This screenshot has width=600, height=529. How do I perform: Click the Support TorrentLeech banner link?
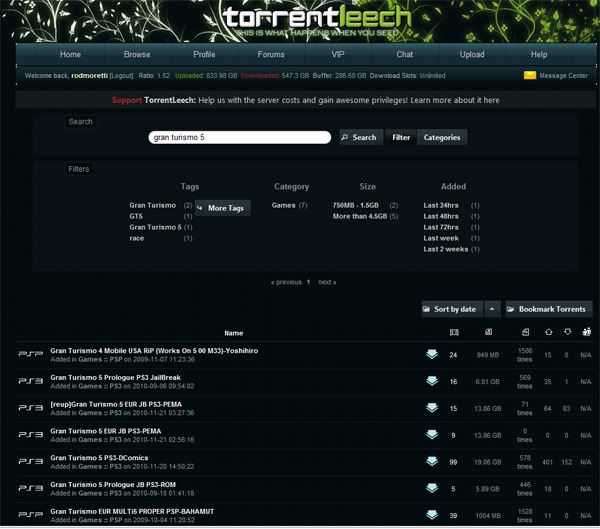(305, 100)
